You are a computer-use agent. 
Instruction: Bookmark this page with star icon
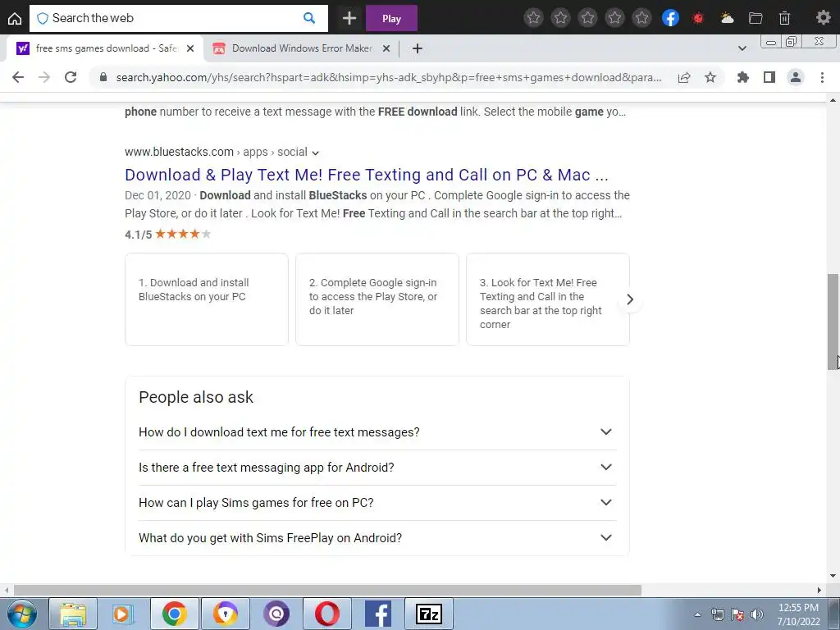(x=710, y=78)
